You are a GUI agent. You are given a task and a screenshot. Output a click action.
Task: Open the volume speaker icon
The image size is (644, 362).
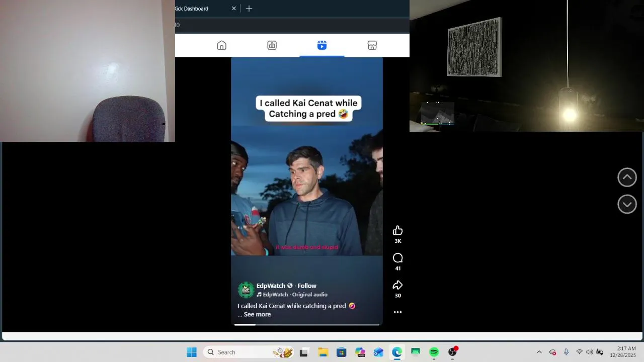point(590,352)
